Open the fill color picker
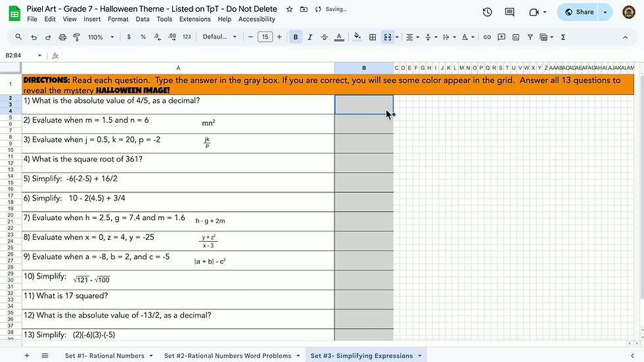This screenshot has height=362, width=644. (x=357, y=37)
